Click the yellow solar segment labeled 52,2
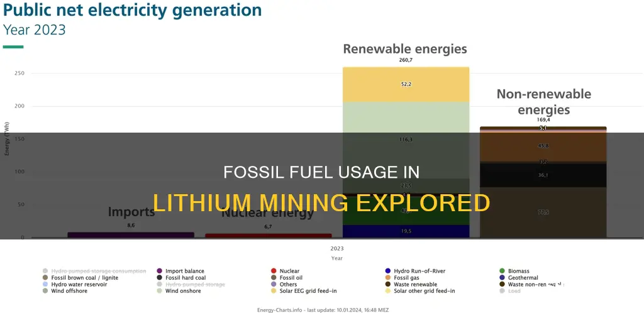Viewport: 644px width, 313px height. click(406, 84)
